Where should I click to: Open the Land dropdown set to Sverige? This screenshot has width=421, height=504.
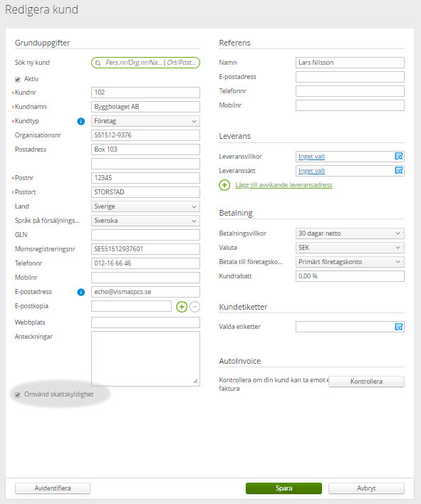pos(145,206)
